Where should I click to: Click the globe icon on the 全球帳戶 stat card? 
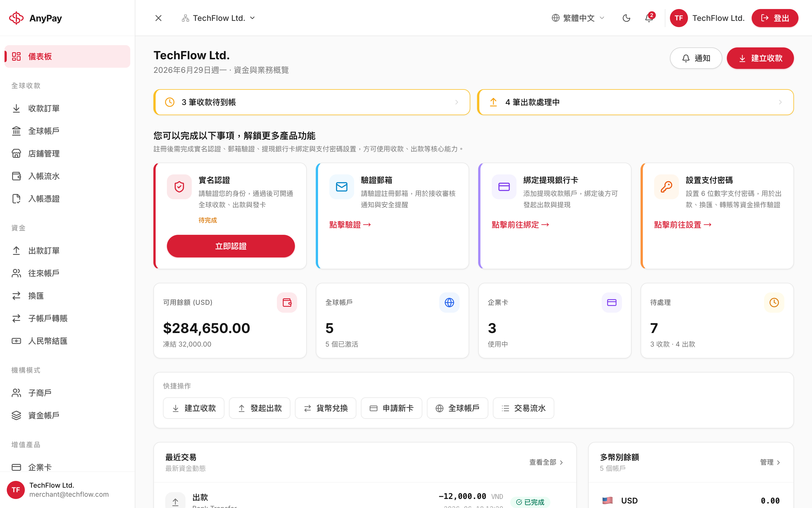tap(449, 302)
